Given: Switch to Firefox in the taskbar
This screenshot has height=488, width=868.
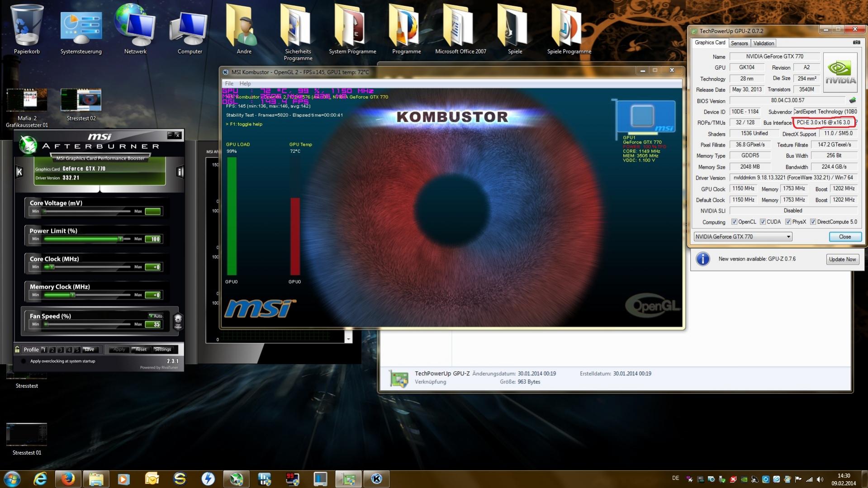Looking at the screenshot, I should [x=68, y=479].
